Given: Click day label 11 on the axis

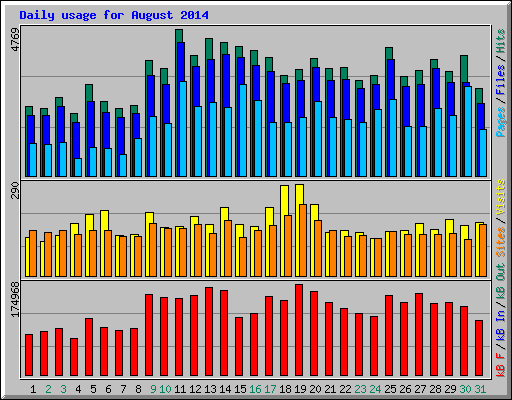Looking at the screenshot, I should point(180,389).
